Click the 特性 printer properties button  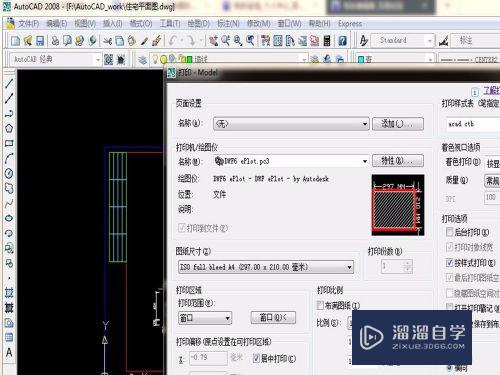398,161
